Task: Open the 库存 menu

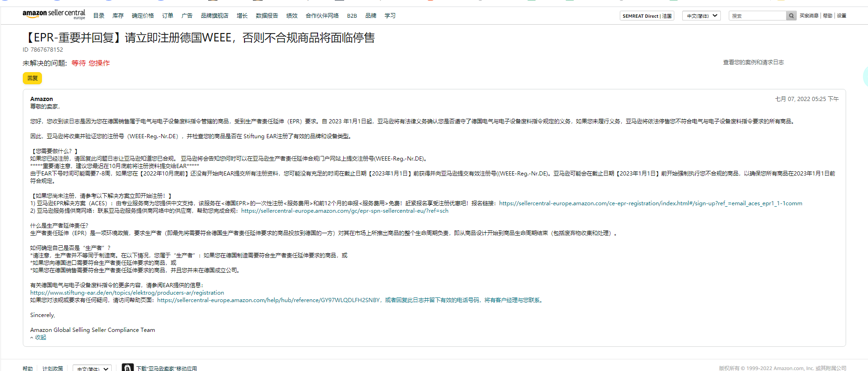Action: [118, 16]
